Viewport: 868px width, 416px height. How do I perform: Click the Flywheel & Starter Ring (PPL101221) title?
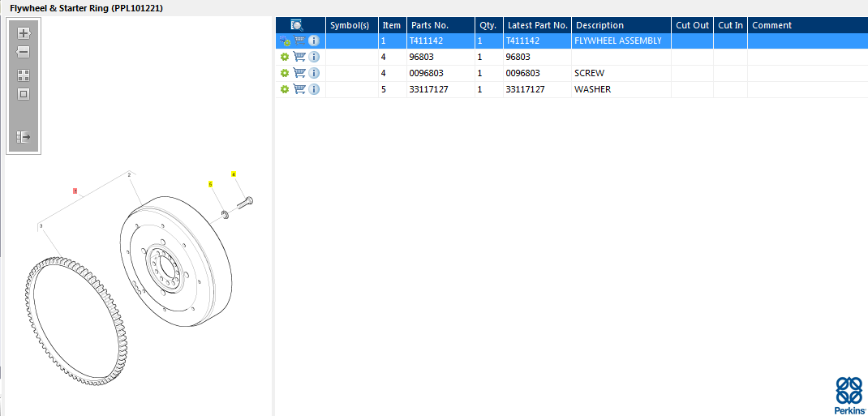click(x=86, y=8)
